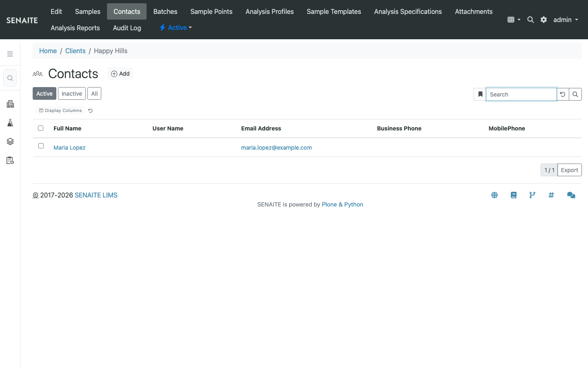
Task: Open the Display Columns selector
Action: pyautogui.click(x=60, y=111)
